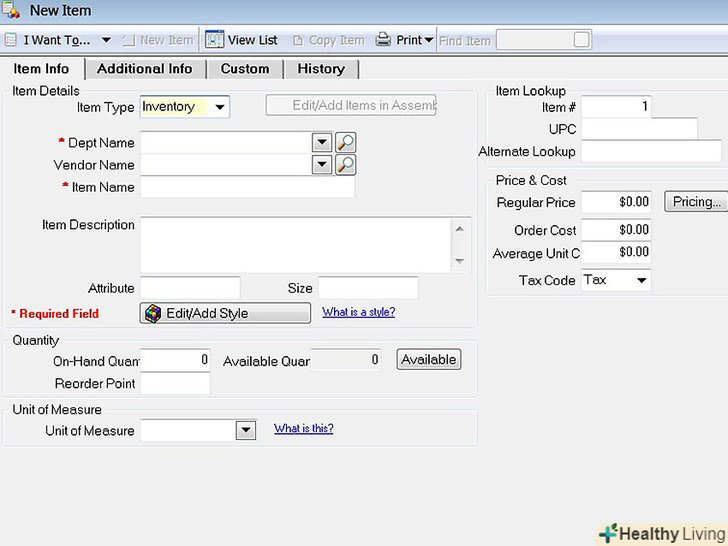The image size is (728, 546).
Task: Click the UPC input field
Action: click(x=640, y=129)
